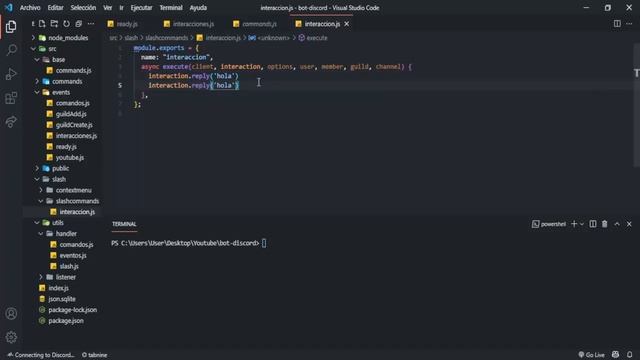Create a new file in Explorer toolbar
Viewport: 640px width, 360px height.
[42, 24]
